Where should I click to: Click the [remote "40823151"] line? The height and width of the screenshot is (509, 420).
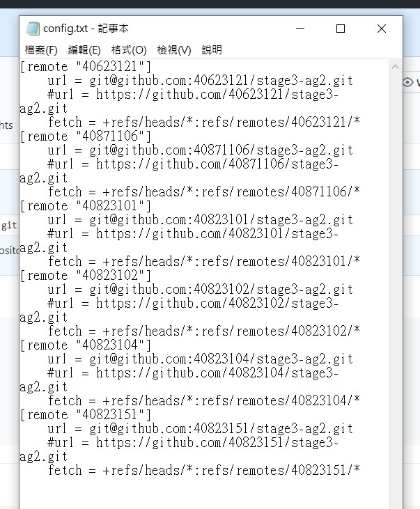[x=86, y=414]
